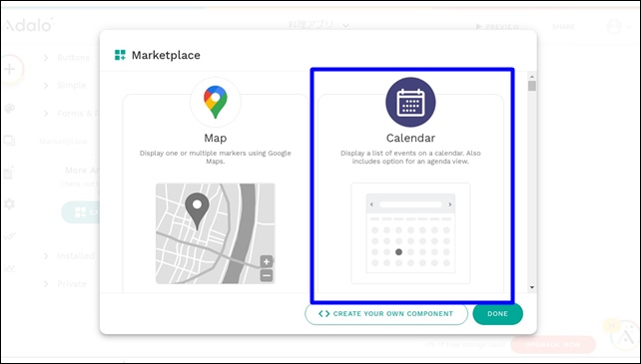This screenshot has height=364, width=641.
Task: Click Create Your Own Component button
Action: pos(386,314)
